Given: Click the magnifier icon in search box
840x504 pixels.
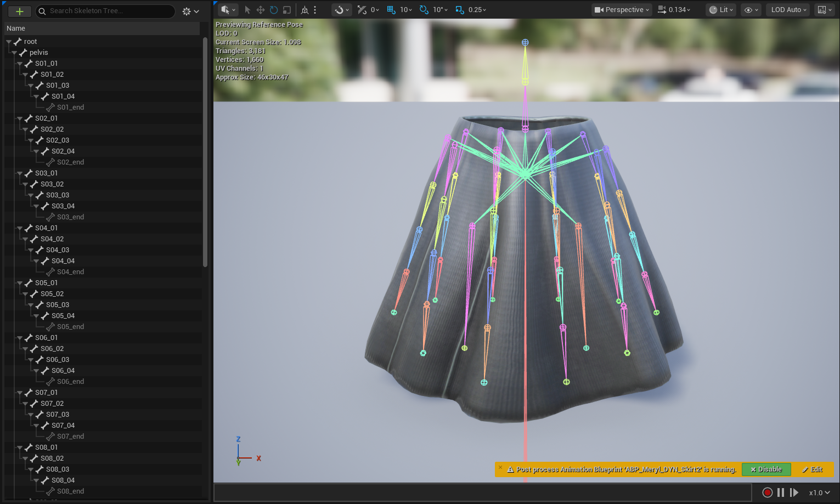Looking at the screenshot, I should pyautogui.click(x=42, y=11).
